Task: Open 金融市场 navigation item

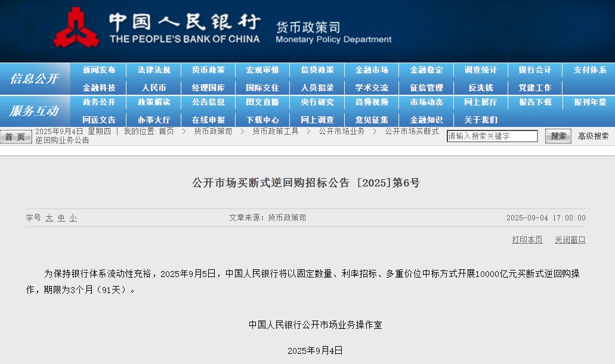Action: coord(372,70)
